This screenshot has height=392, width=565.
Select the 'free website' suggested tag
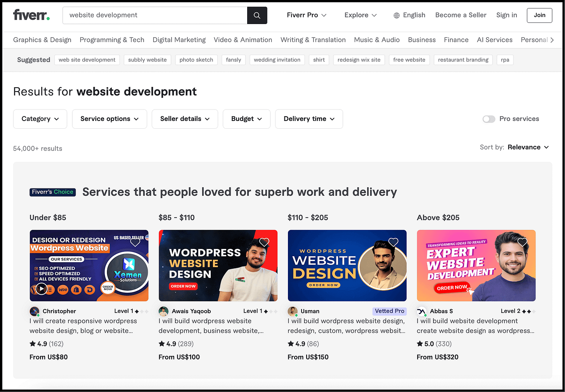coord(409,60)
